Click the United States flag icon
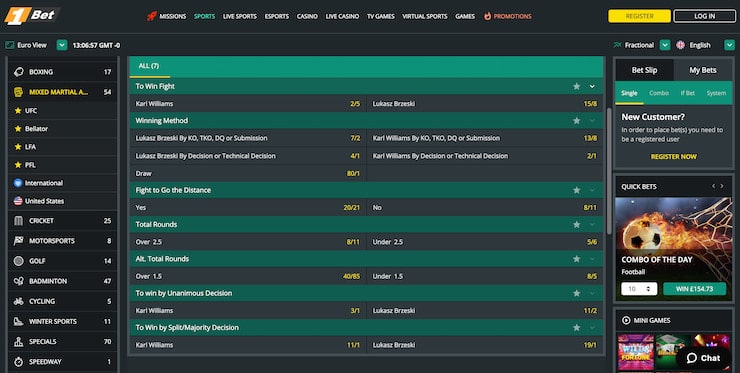 point(18,201)
